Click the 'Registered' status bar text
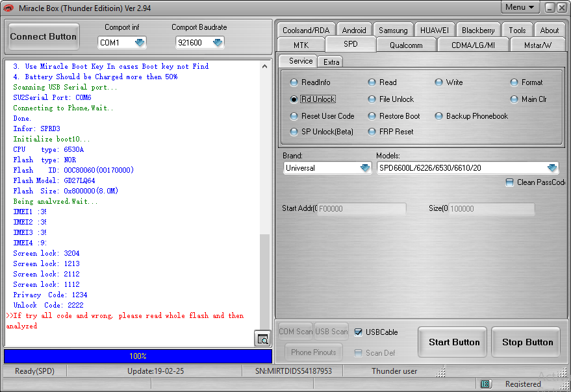Image resolution: width=571 pixels, height=392 pixels. pyautogui.click(x=523, y=384)
